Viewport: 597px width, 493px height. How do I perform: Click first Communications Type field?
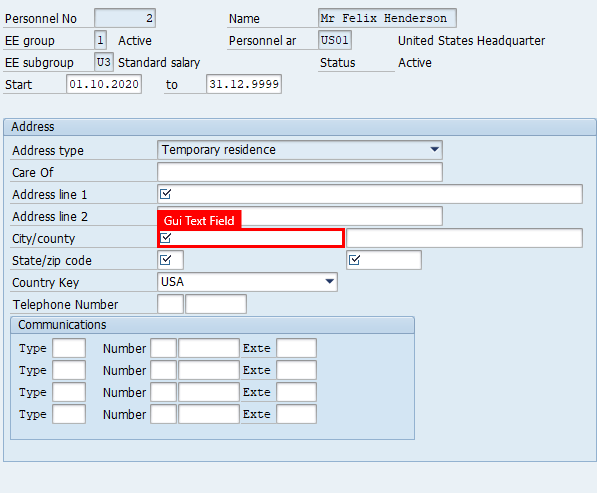(69, 348)
